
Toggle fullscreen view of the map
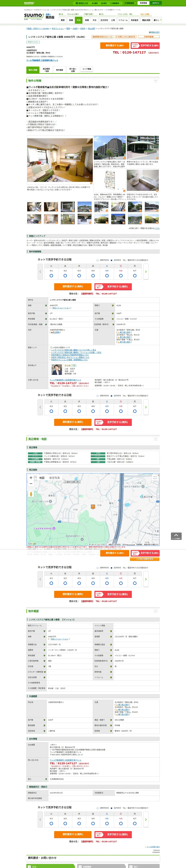point(155,478)
